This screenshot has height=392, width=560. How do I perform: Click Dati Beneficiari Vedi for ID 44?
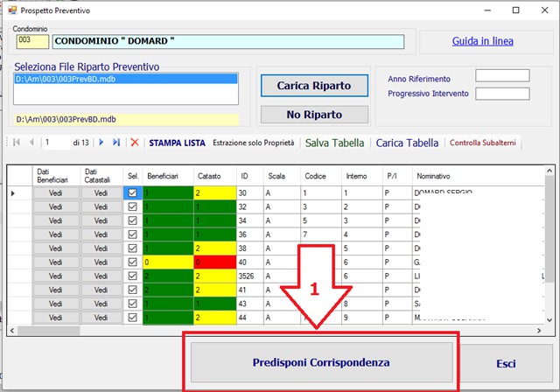56,318
